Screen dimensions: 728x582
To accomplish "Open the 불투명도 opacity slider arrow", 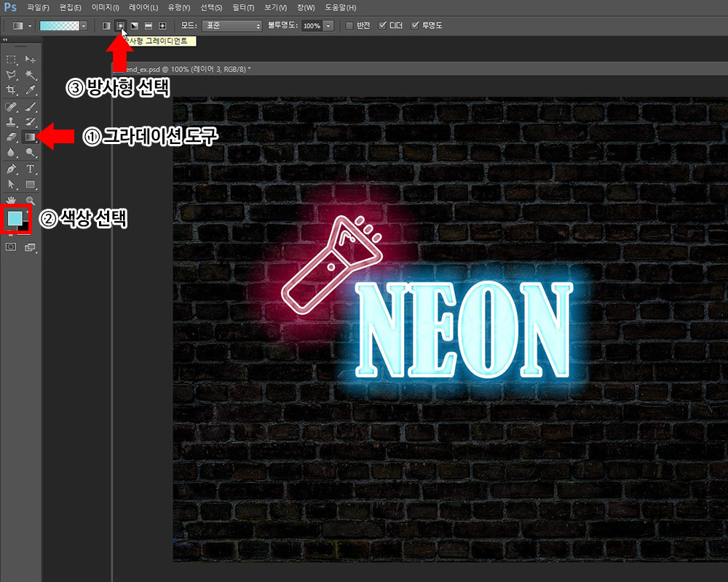I will [328, 26].
